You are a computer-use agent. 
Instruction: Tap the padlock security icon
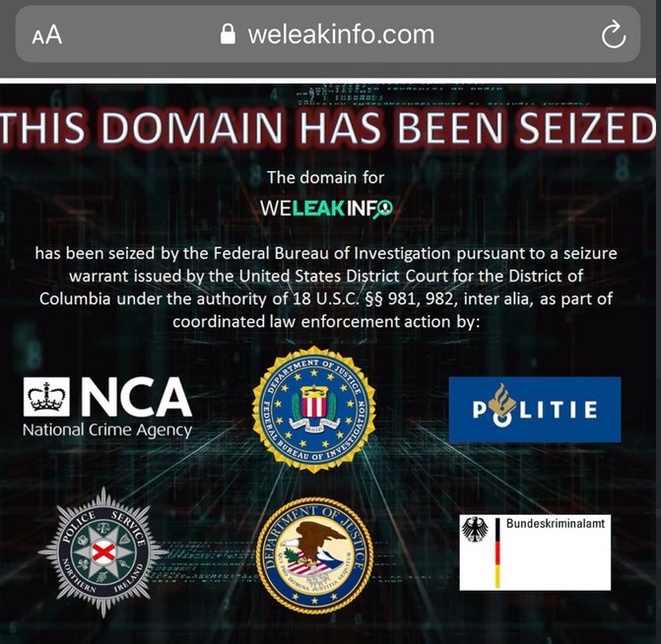229,33
